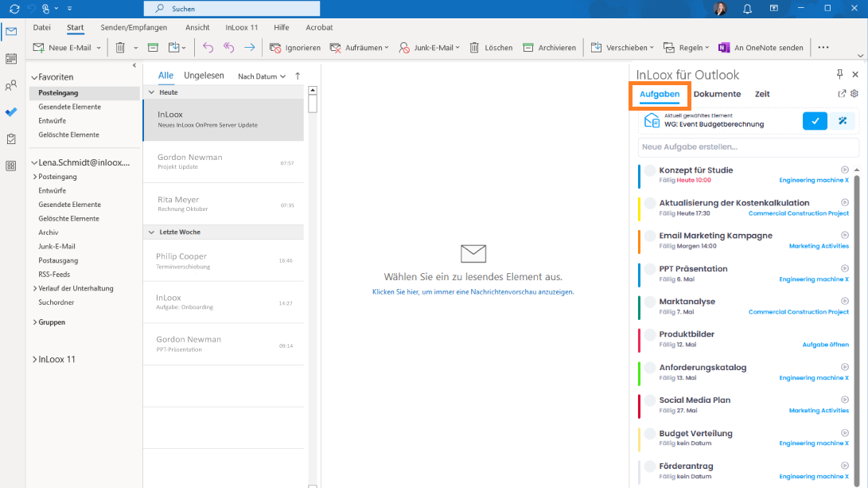
Task: Open the Mail view in sidebar
Action: pos(11,32)
